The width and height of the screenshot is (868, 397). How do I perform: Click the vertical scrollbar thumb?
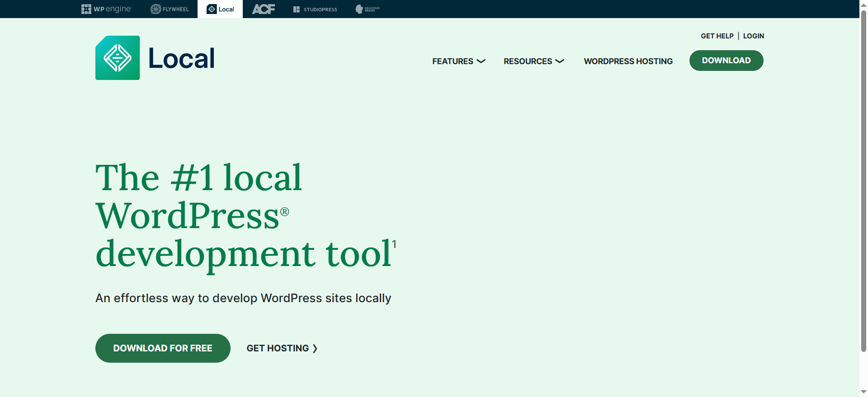click(x=863, y=181)
